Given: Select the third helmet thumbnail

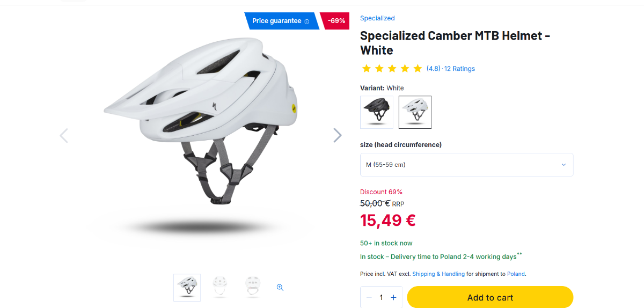Looking at the screenshot, I should pyautogui.click(x=252, y=287).
